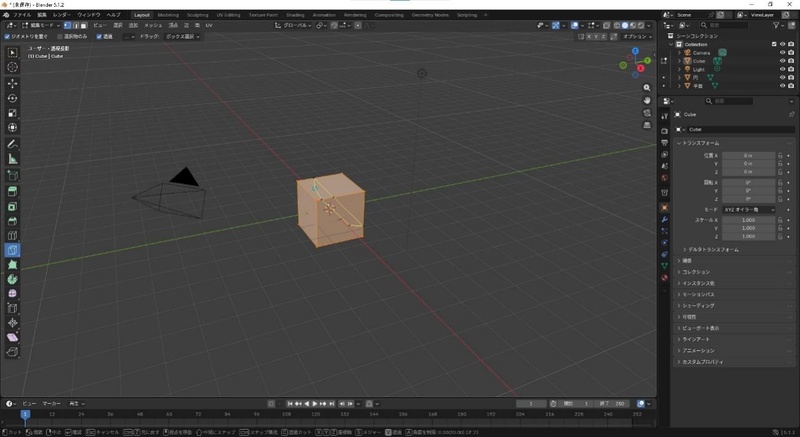Click the Scale X value field

point(748,220)
